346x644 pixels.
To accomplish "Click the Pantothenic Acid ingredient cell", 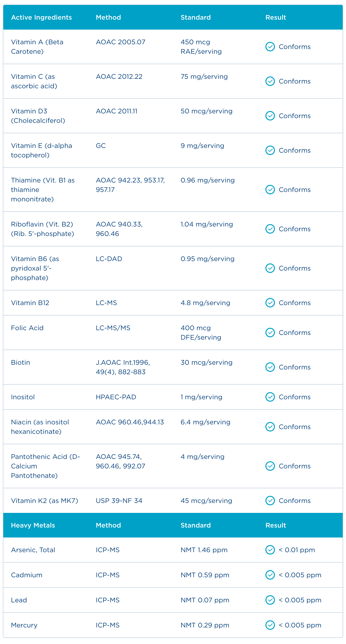I will click(x=45, y=466).
